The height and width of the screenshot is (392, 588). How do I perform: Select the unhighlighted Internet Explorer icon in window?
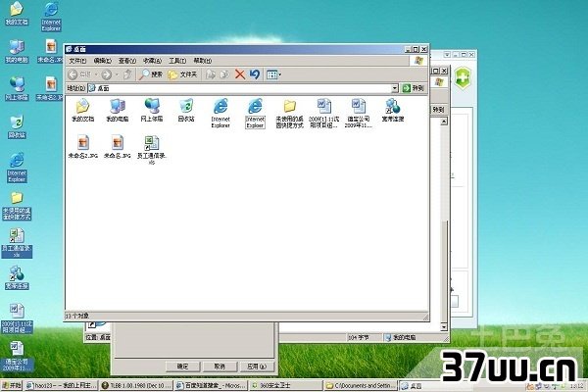[x=220, y=114]
